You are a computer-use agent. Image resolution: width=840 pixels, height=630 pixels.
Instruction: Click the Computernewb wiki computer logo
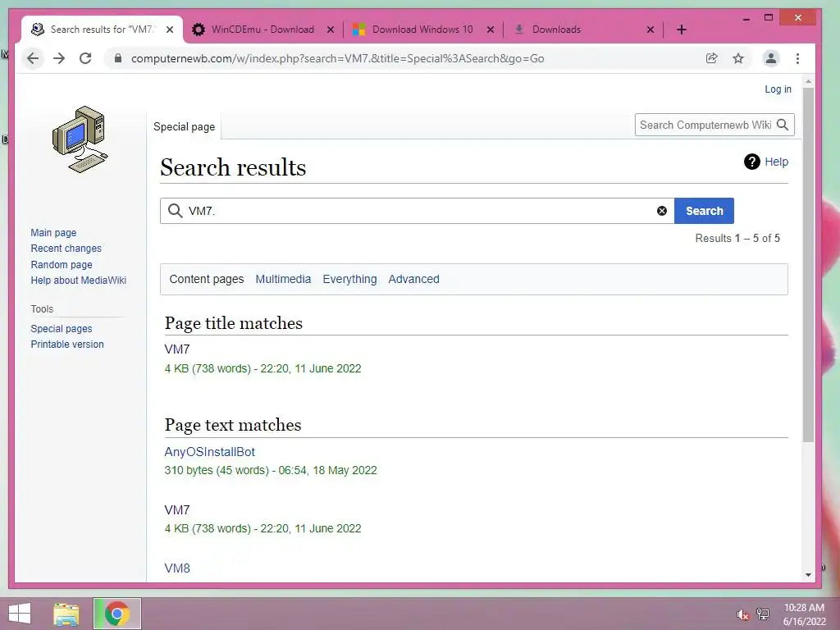pos(80,139)
